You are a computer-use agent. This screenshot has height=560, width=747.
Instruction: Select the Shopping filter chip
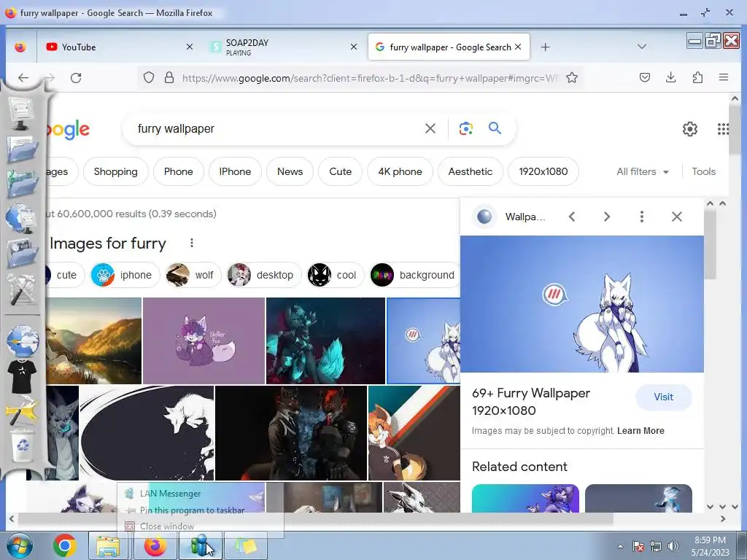click(116, 171)
